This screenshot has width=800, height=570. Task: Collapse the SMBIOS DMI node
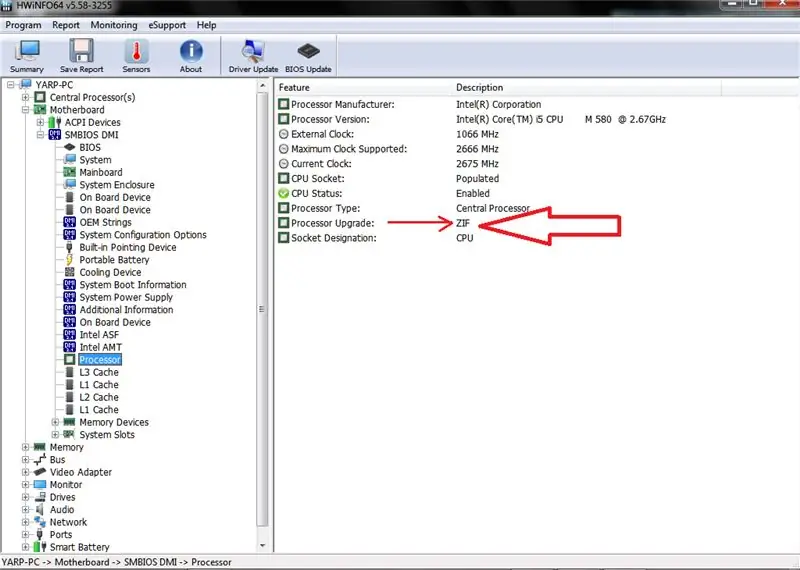click(40, 135)
